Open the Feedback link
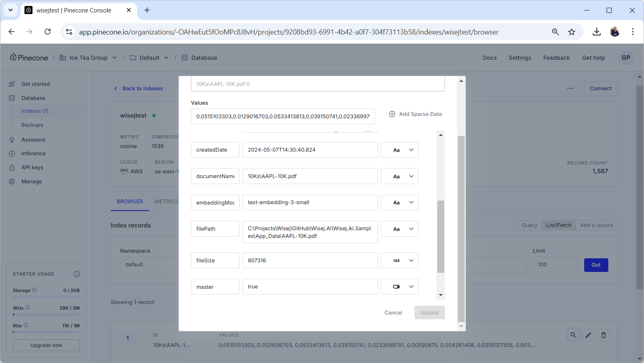Viewport: 644px width, 363px height. click(x=557, y=58)
